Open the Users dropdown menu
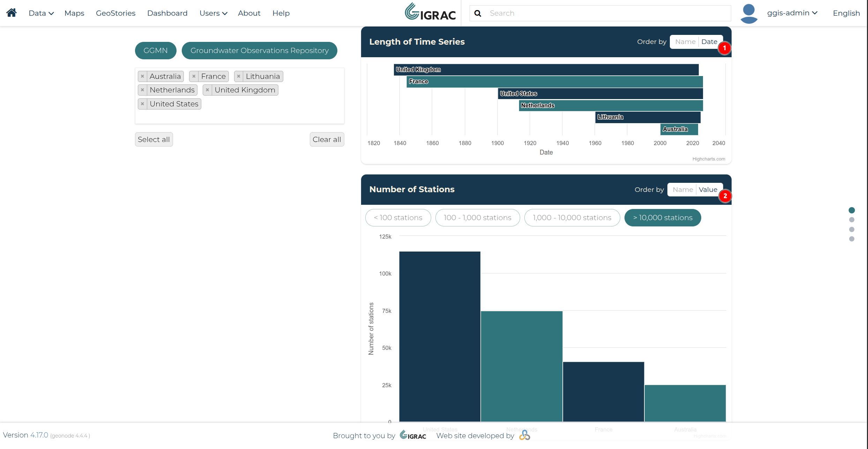This screenshot has height=449, width=868. point(213,13)
